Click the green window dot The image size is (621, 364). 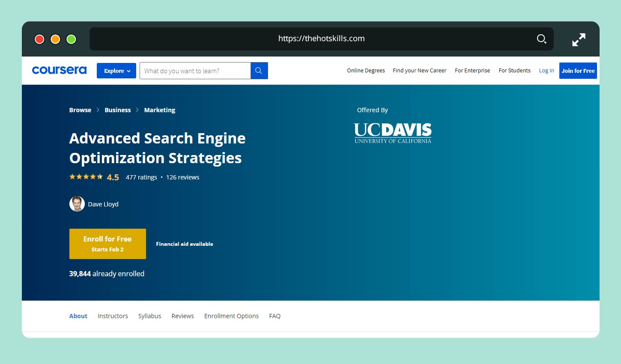(72, 39)
